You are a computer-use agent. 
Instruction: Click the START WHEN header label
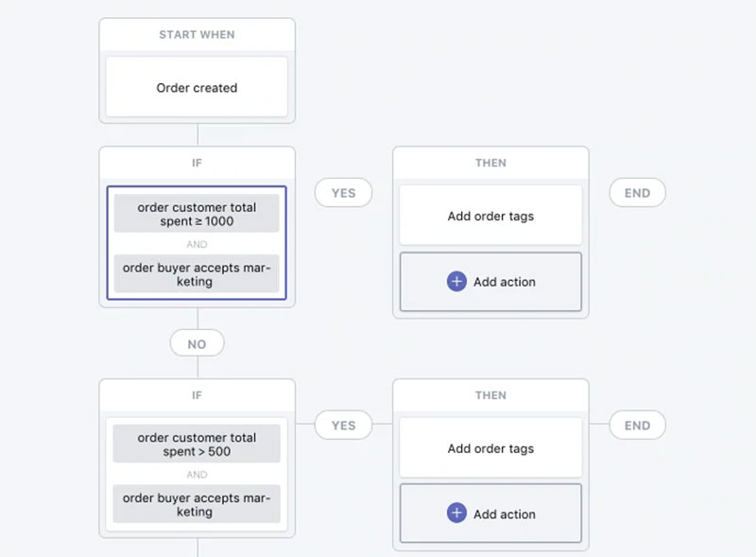coord(196,34)
